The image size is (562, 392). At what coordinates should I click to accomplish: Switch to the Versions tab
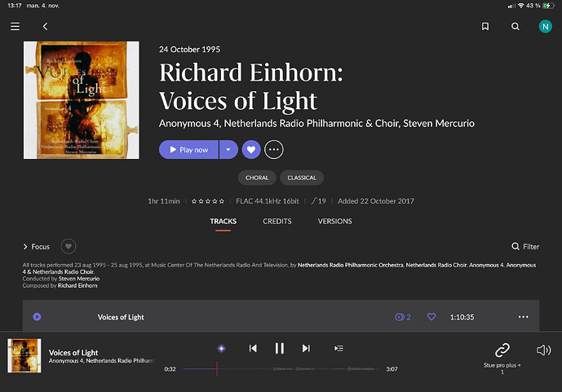coord(334,221)
